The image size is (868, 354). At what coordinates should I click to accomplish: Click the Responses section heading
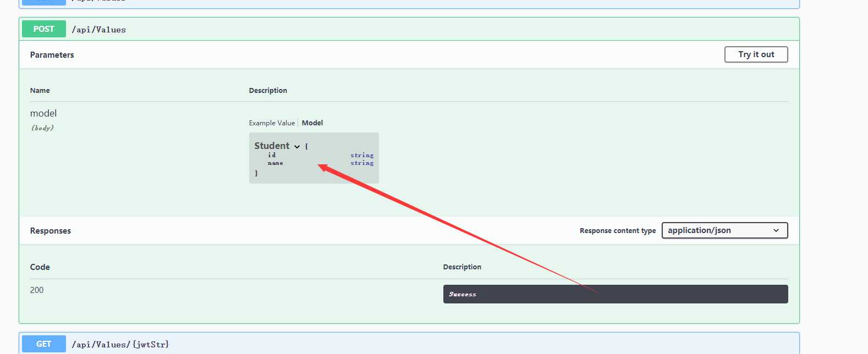(x=51, y=231)
